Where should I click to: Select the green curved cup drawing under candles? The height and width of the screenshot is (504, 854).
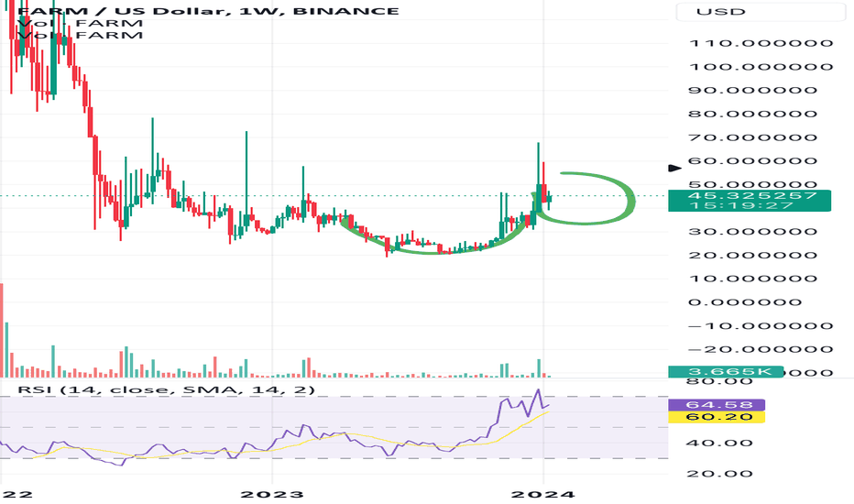[x=433, y=237]
